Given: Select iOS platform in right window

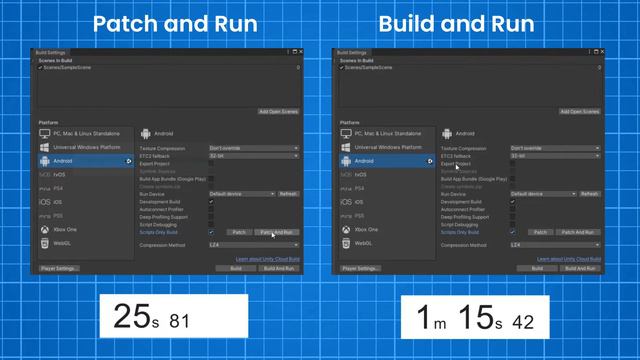Looking at the screenshot, I should (387, 202).
